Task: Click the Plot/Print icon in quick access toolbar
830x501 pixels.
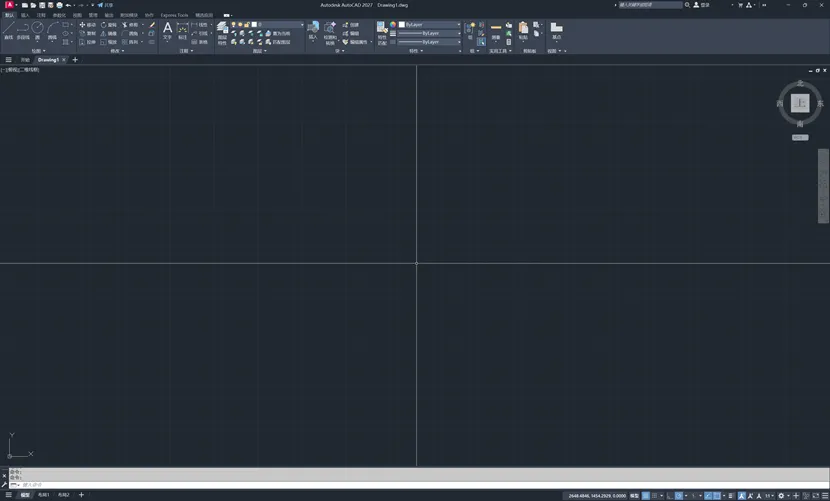Action: coord(59,5)
